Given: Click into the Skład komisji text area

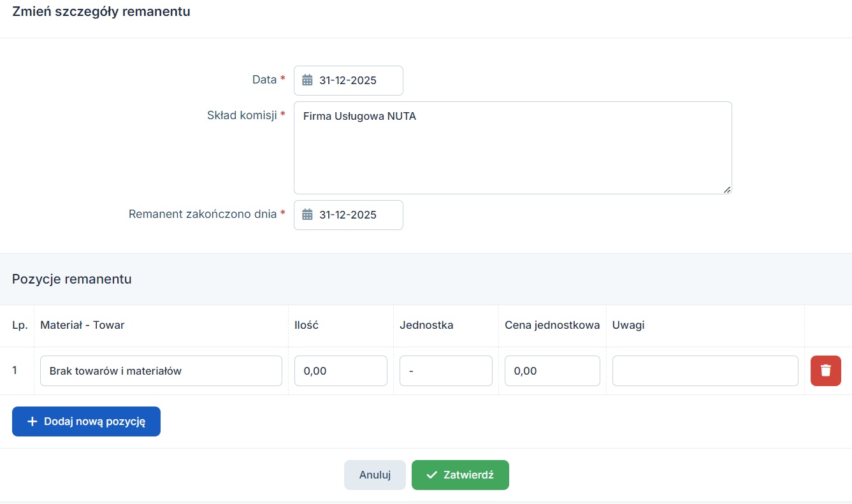Looking at the screenshot, I should pos(512,148).
